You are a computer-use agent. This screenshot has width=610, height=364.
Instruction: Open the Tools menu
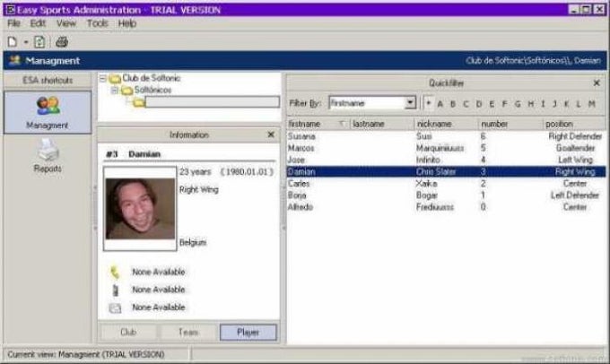[97, 23]
